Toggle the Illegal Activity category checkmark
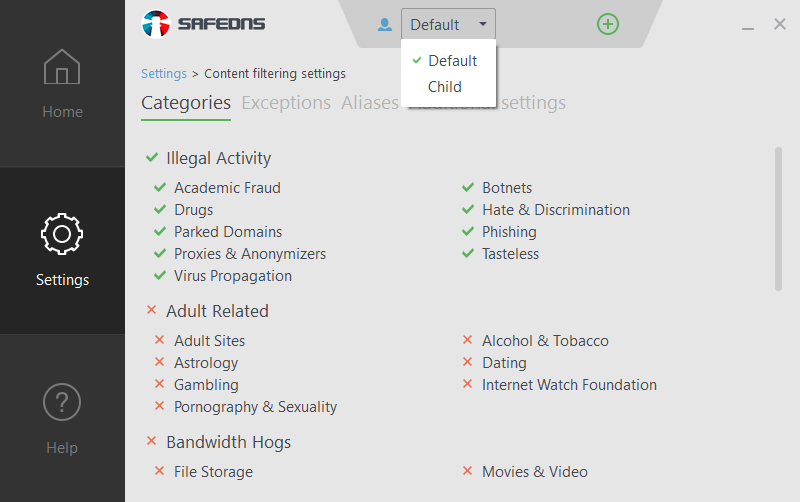The width and height of the screenshot is (800, 502). pos(152,158)
